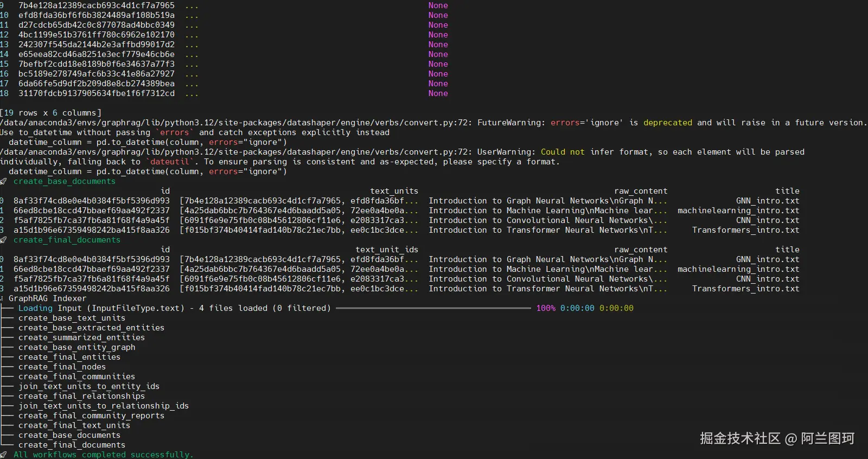Select white create_base_documents entry in workflow tree
Screen dimensions: 868x459
[x=69, y=435]
